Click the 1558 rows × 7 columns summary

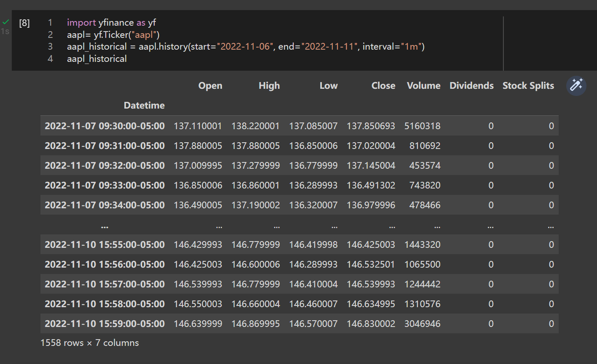pyautogui.click(x=89, y=343)
